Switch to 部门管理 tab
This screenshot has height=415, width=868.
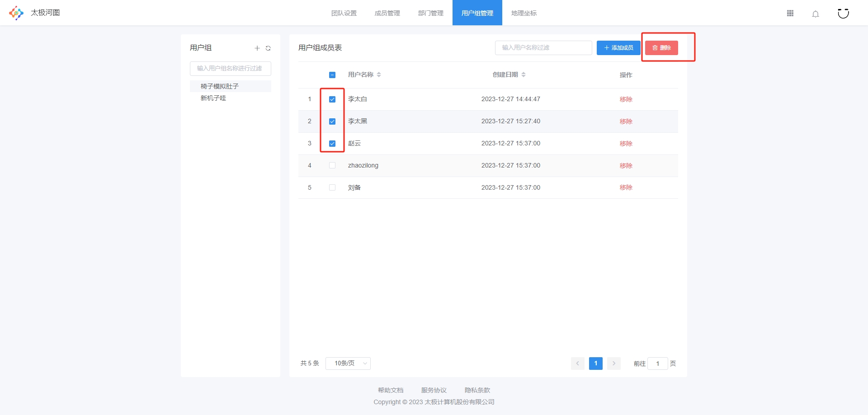tap(431, 13)
